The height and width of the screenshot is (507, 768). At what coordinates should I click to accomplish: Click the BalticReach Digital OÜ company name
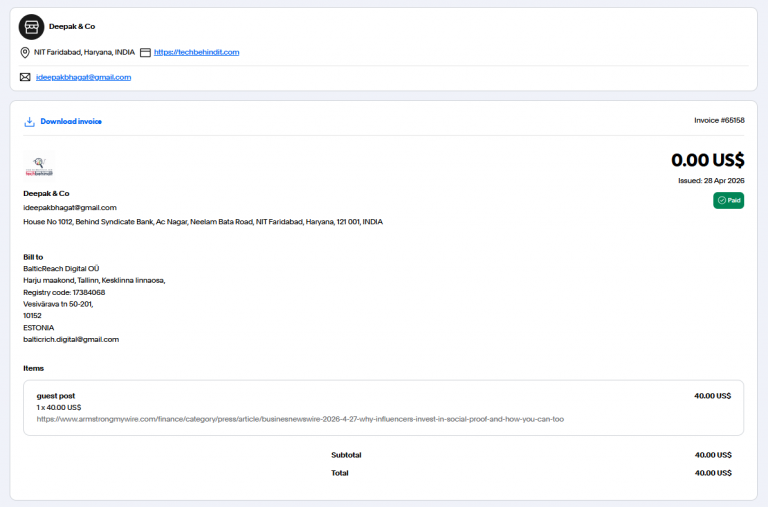61,268
